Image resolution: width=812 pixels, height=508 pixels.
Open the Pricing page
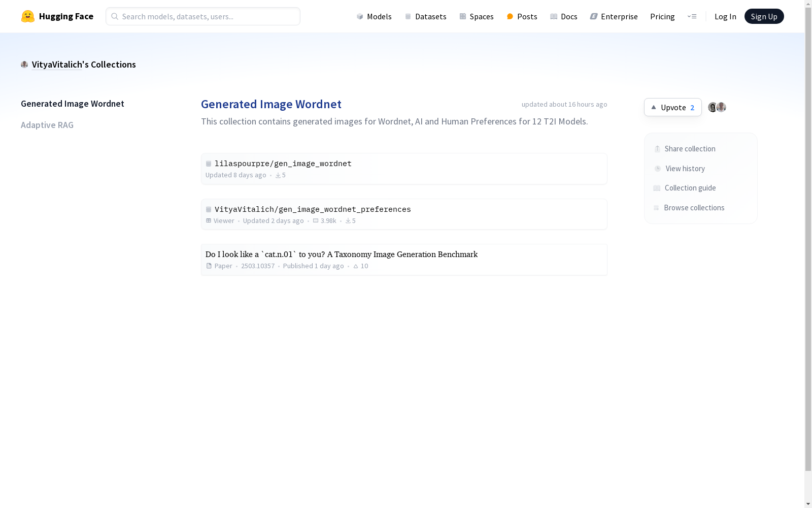[662, 16]
